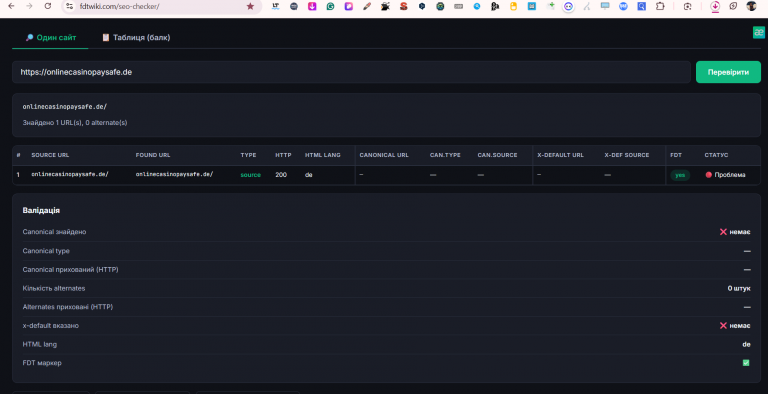
Task: Open the blue square magnifier extension
Action: coord(642,6)
